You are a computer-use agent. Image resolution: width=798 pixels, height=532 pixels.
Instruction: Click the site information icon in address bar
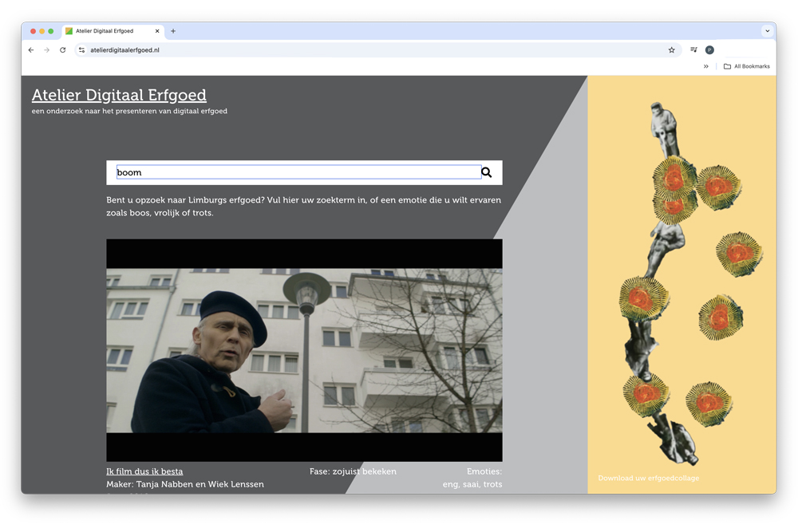point(81,50)
